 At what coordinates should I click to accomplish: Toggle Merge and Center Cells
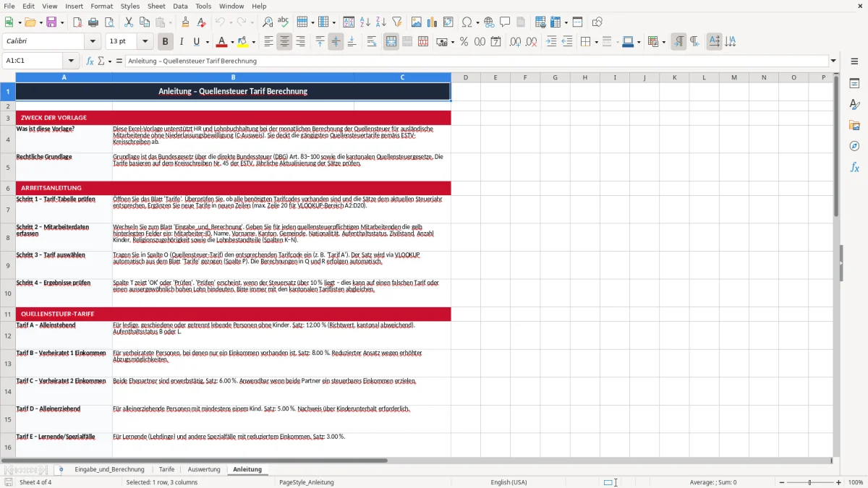click(x=391, y=42)
